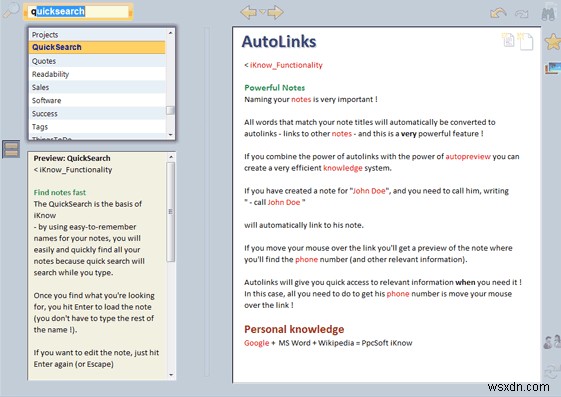
Task: Click the redo arrow icon
Action: point(521,14)
